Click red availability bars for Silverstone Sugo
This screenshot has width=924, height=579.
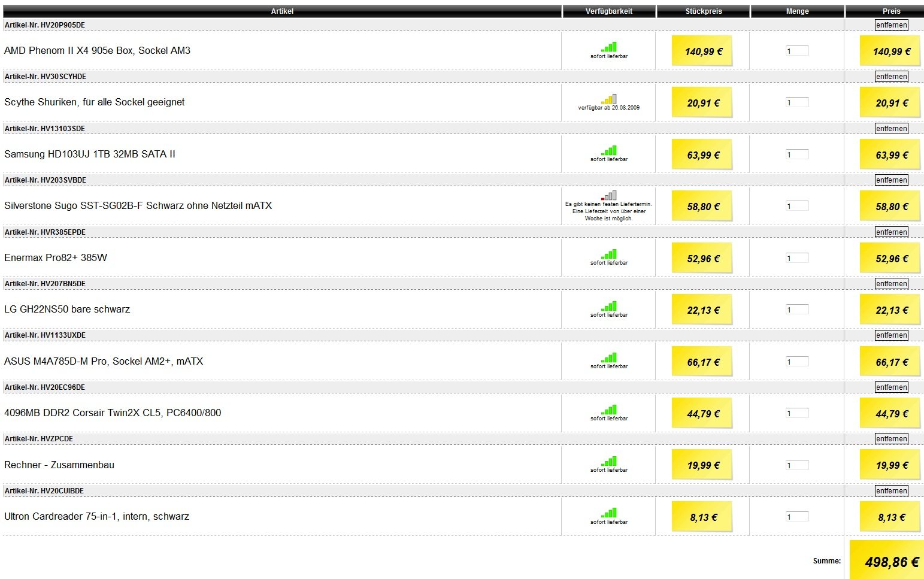pyautogui.click(x=609, y=195)
